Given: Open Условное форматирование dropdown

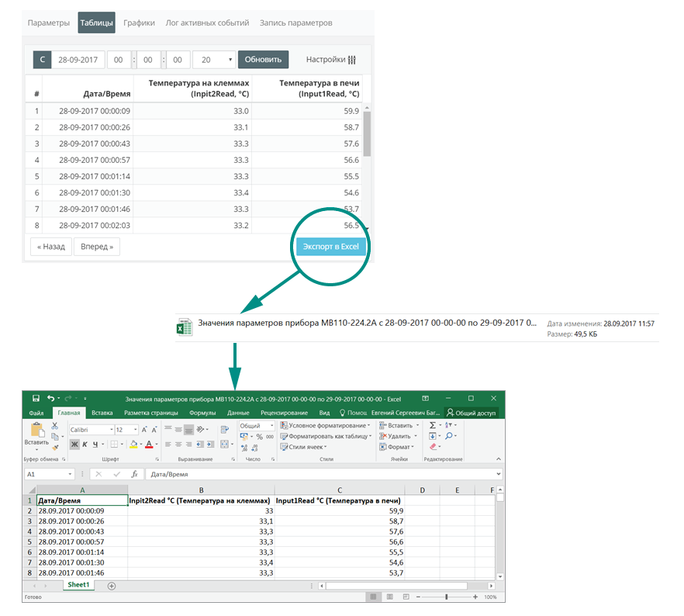Looking at the screenshot, I should pos(324,425).
